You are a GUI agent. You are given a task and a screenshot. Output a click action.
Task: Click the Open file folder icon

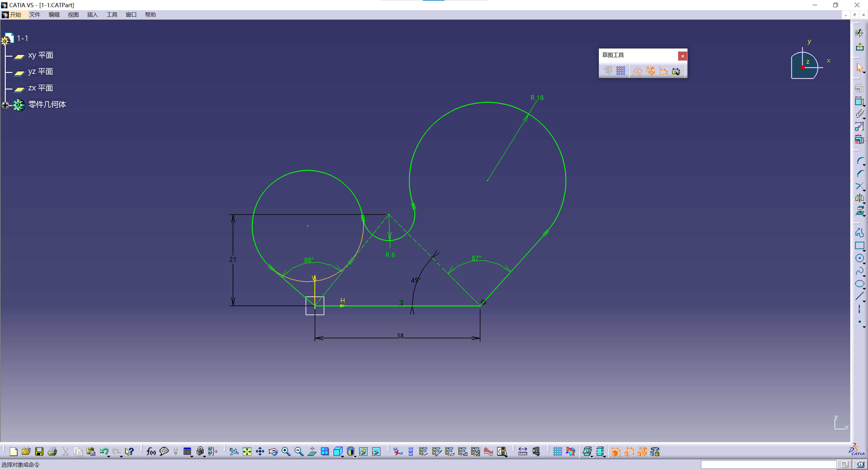tap(26, 451)
